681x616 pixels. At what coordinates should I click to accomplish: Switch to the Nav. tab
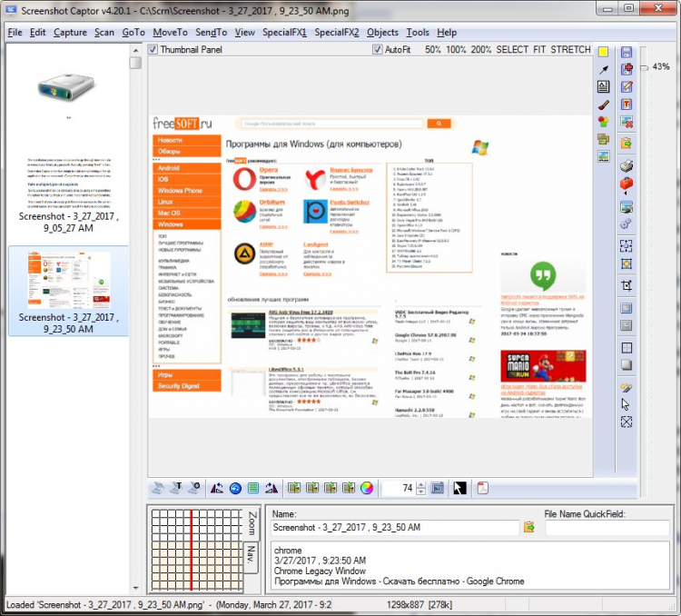click(x=251, y=555)
